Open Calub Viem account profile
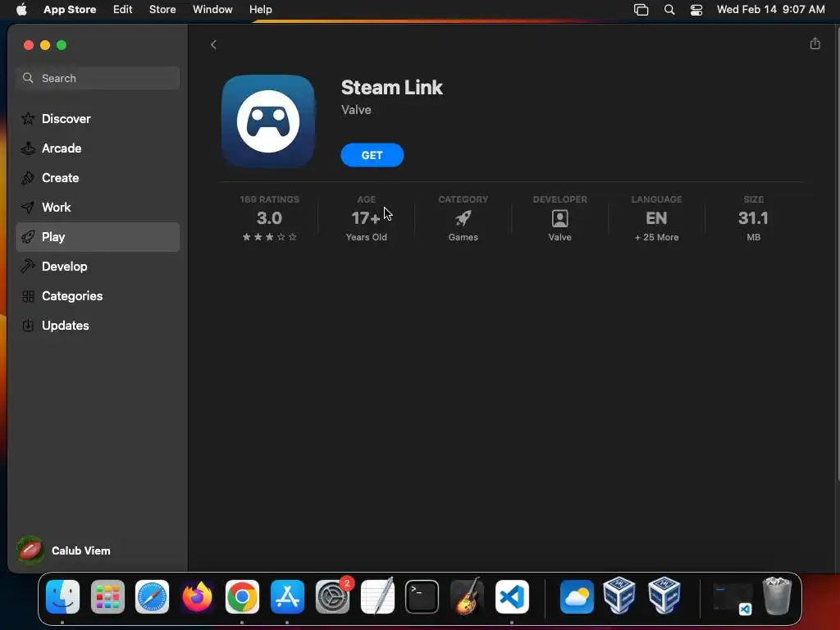840x630 pixels. point(64,550)
